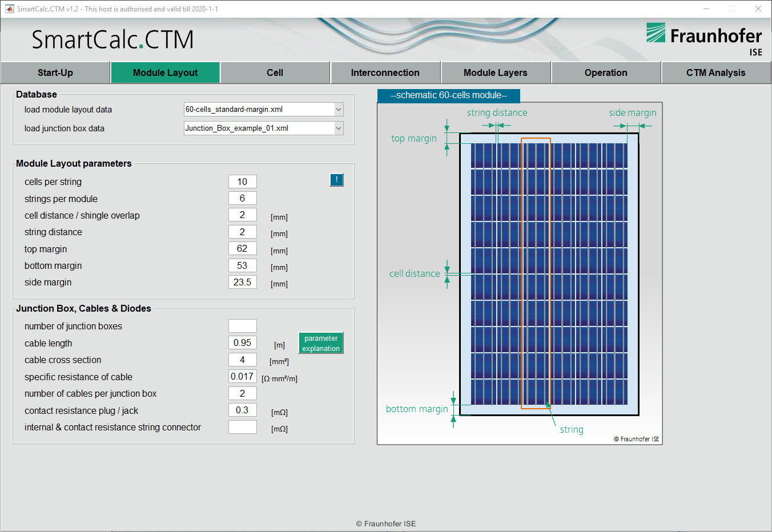Click the 'cell distance' label in schematic

coord(415,273)
